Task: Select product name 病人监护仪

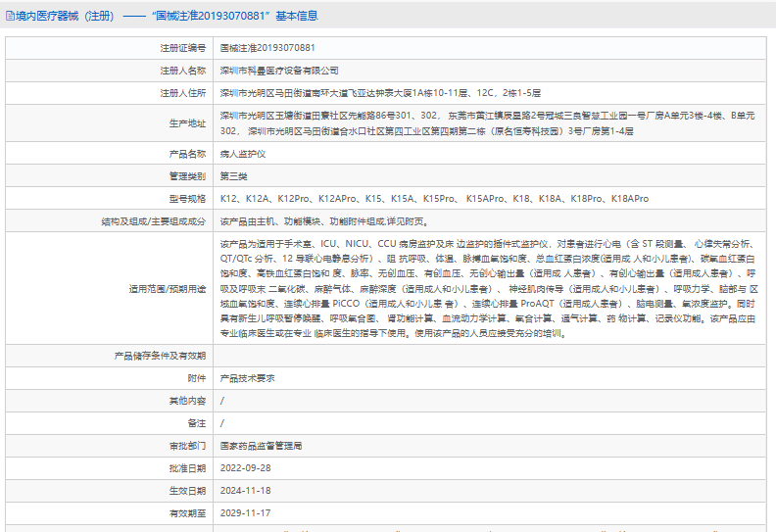Action: [x=243, y=154]
